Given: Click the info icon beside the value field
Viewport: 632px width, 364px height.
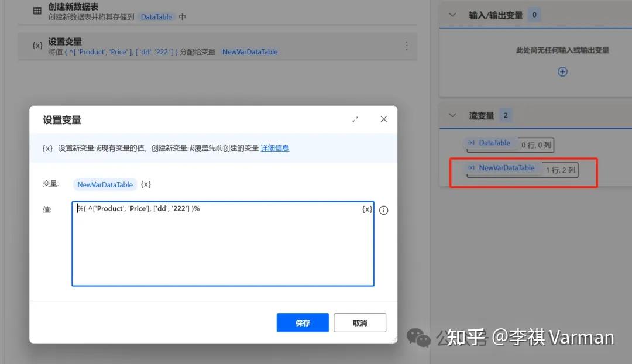Looking at the screenshot, I should pyautogui.click(x=383, y=210).
